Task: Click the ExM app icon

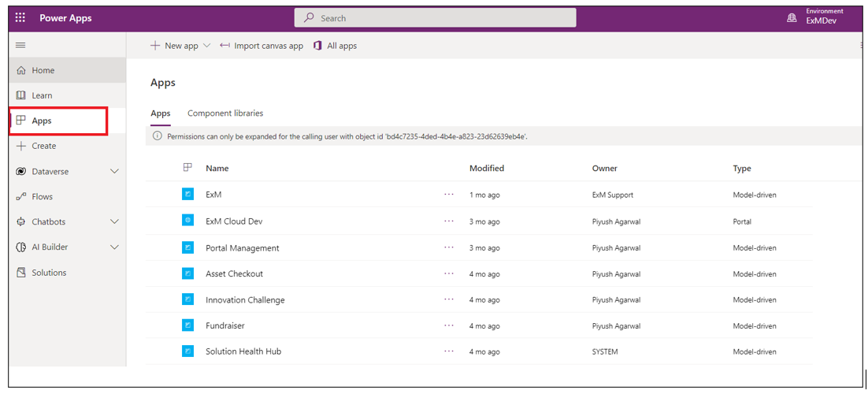Action: click(188, 194)
